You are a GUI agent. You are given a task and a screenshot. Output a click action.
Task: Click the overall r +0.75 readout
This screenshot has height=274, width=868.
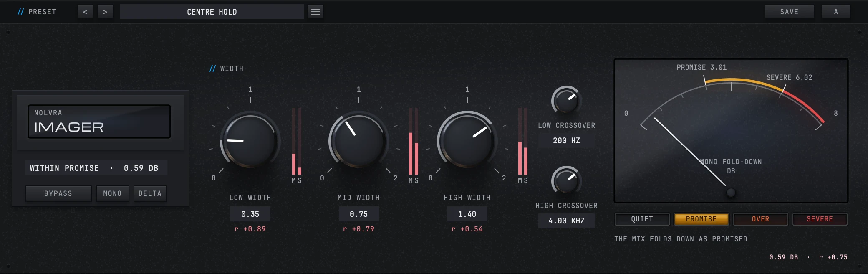(x=833, y=257)
